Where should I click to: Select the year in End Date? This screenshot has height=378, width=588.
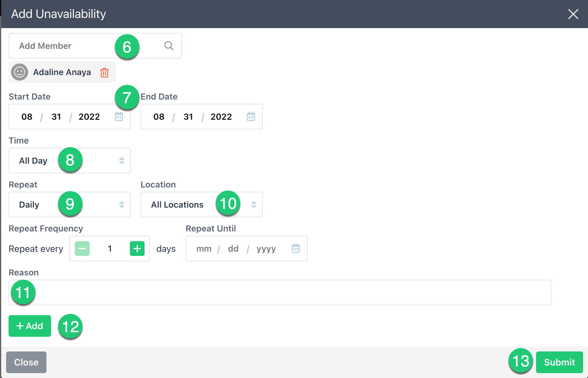pyautogui.click(x=221, y=117)
